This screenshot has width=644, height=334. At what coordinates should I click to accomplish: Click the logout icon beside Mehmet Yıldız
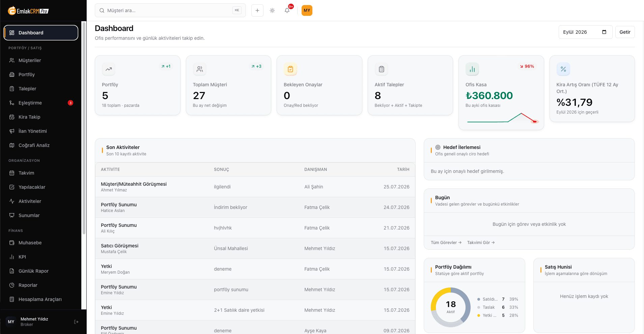pyautogui.click(x=76, y=322)
